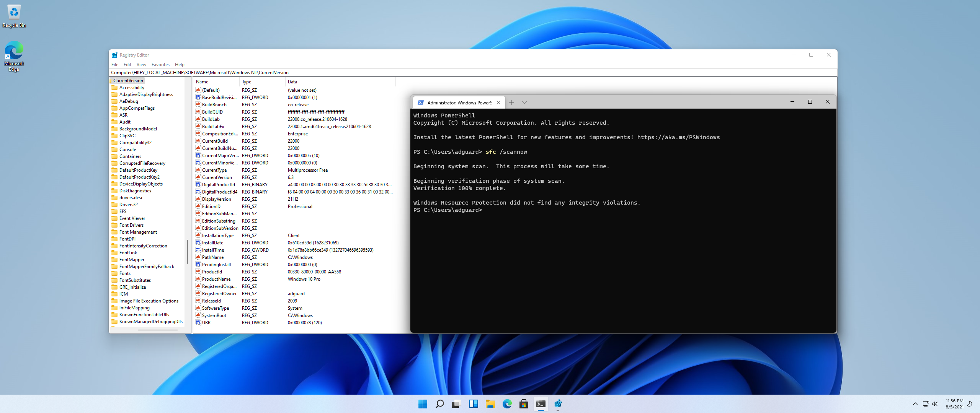Open Microsoft Edge desktop shortcut
Screen dimensions: 980x413
pyautogui.click(x=14, y=56)
